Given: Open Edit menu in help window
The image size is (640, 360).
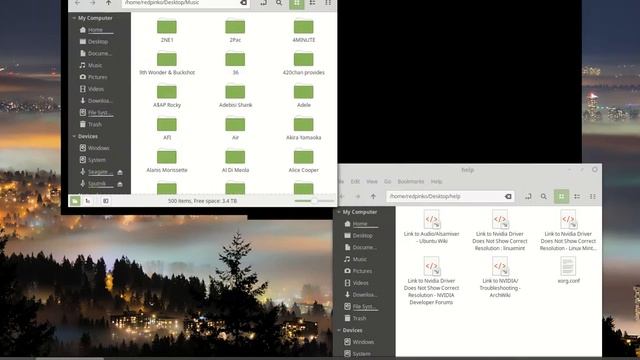Looking at the screenshot, I should 355,181.
